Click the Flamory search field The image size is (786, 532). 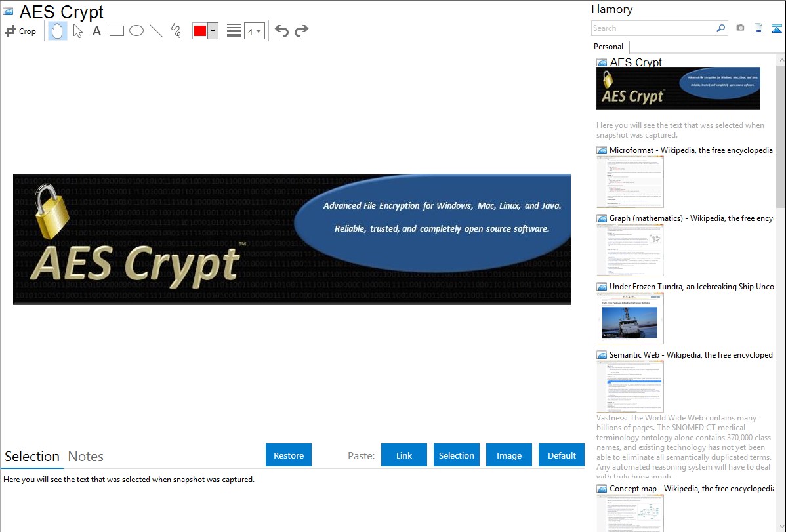click(653, 28)
